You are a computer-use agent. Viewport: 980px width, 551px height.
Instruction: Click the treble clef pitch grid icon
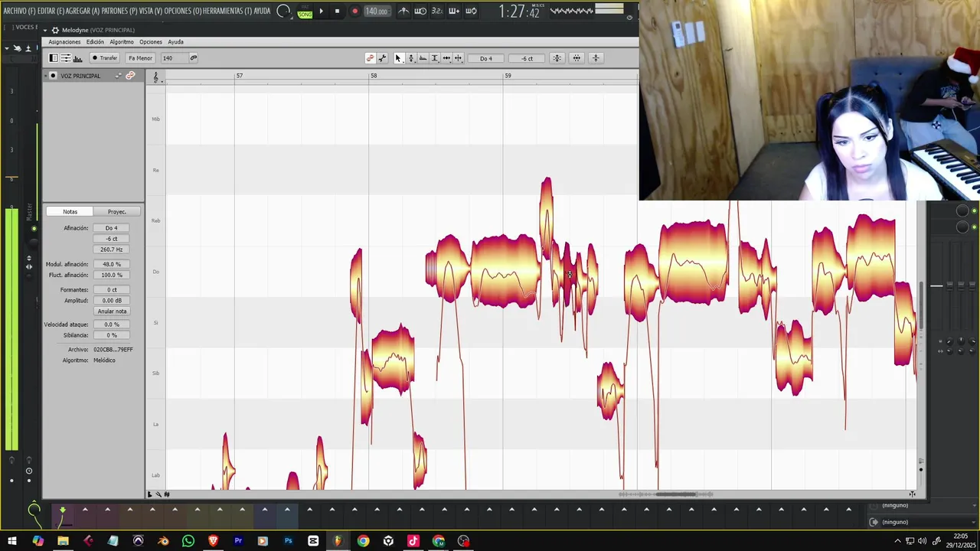pyautogui.click(x=156, y=77)
